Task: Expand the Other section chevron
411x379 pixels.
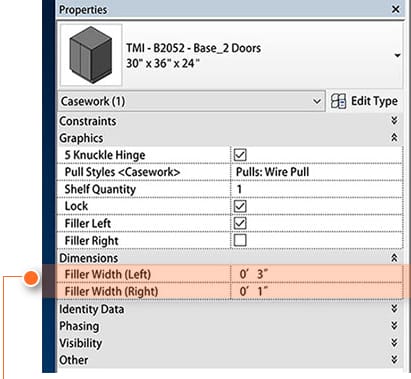Action: tap(394, 359)
